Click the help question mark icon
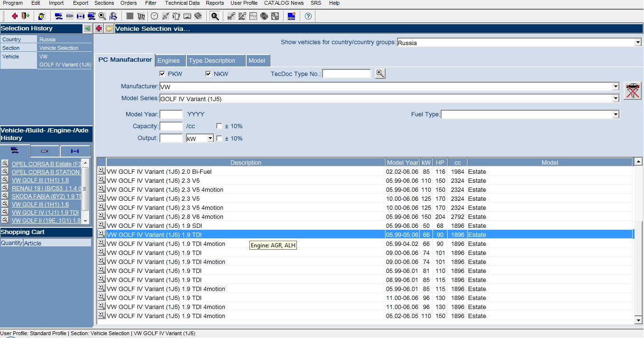The width and height of the screenshot is (644, 338). [308, 16]
